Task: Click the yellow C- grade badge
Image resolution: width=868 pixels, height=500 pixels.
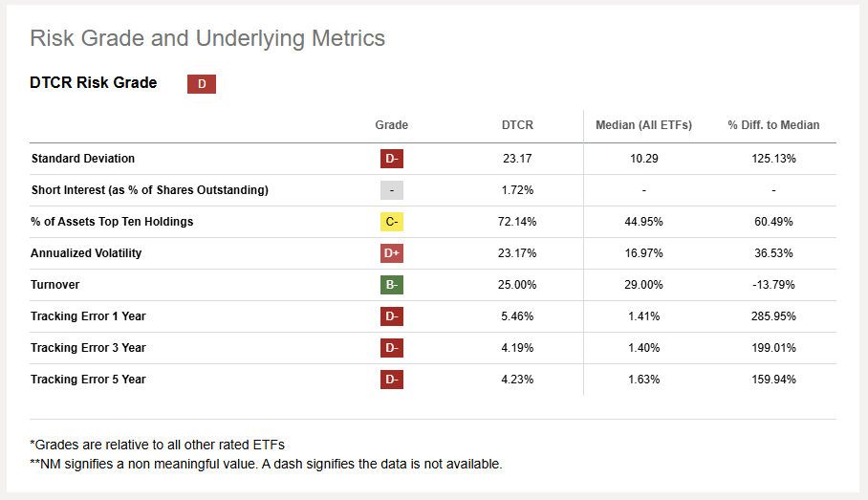Action: click(x=391, y=222)
